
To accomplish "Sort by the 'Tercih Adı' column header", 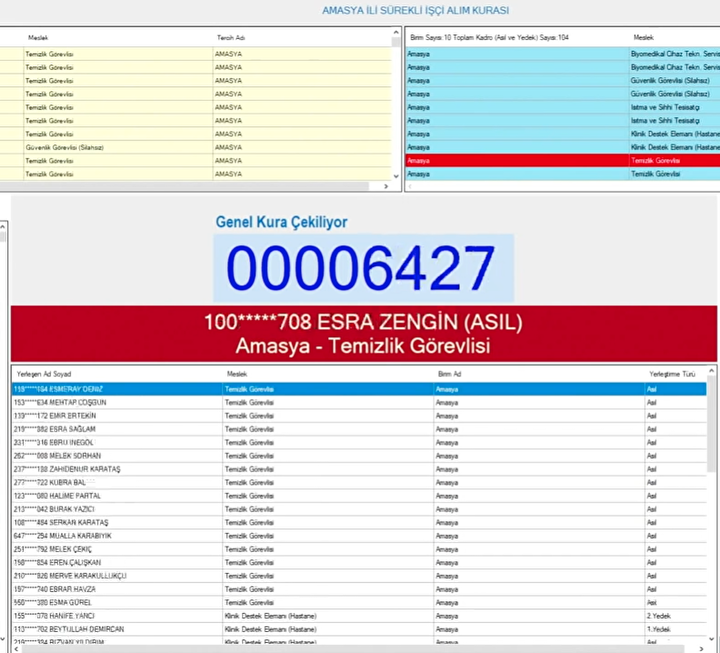I will point(231,38).
